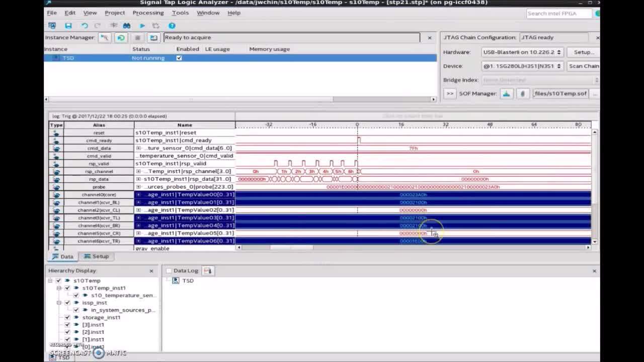Click the Program Device icon in SOF Manager
Image resolution: width=644 pixels, height=362 pixels.
[507, 94]
